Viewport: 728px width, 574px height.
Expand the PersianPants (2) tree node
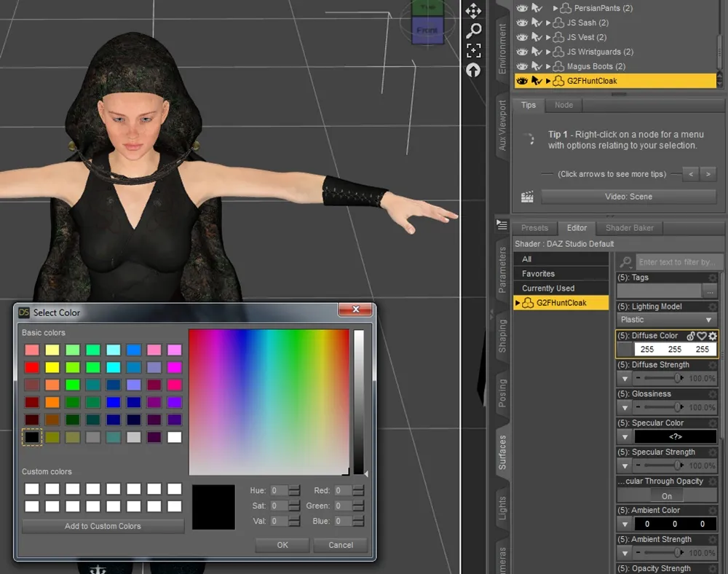pos(555,8)
